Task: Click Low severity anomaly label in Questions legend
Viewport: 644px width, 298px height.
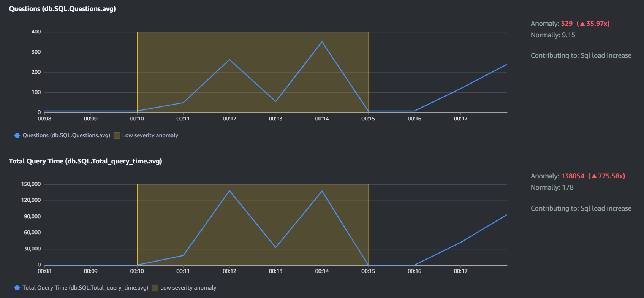Action: tap(150, 135)
